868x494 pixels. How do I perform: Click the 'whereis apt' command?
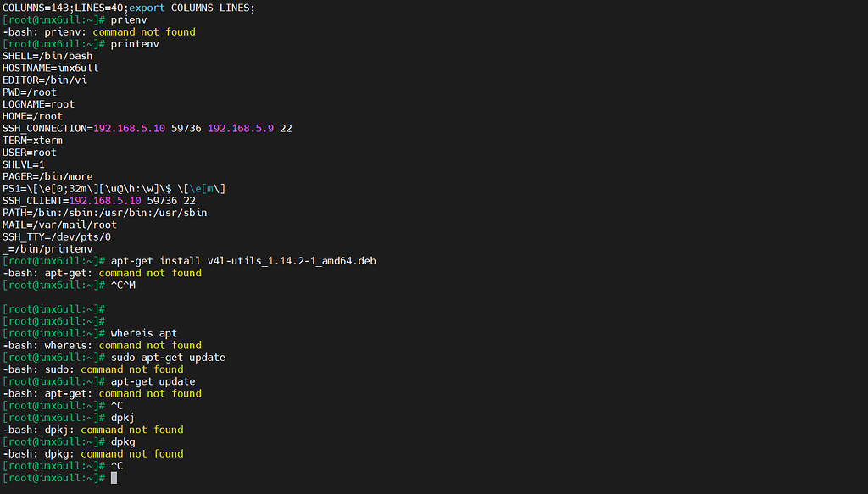click(x=144, y=333)
